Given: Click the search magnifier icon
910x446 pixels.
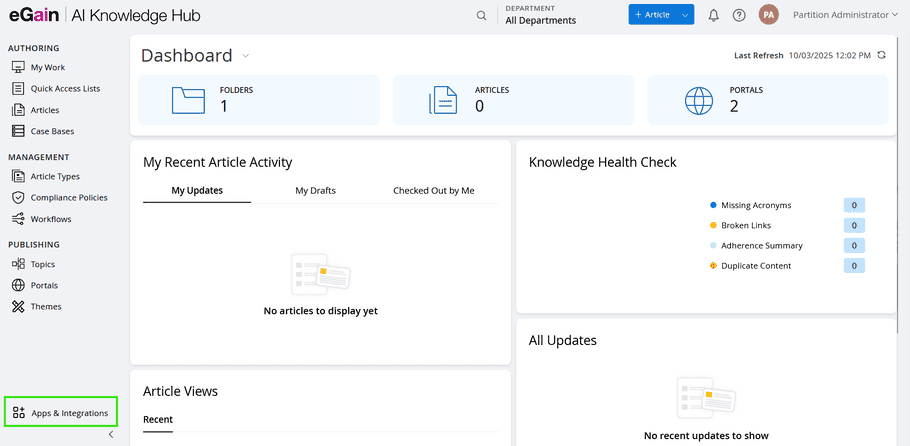Looking at the screenshot, I should coord(482,15).
